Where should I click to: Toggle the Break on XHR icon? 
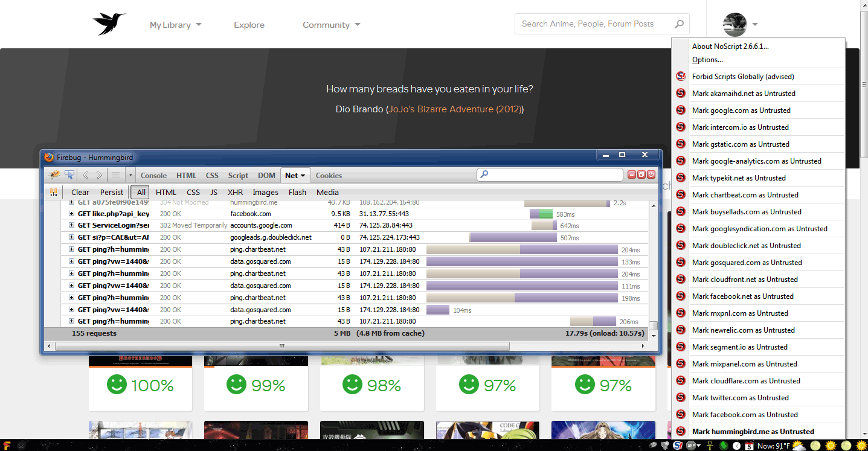(54, 192)
